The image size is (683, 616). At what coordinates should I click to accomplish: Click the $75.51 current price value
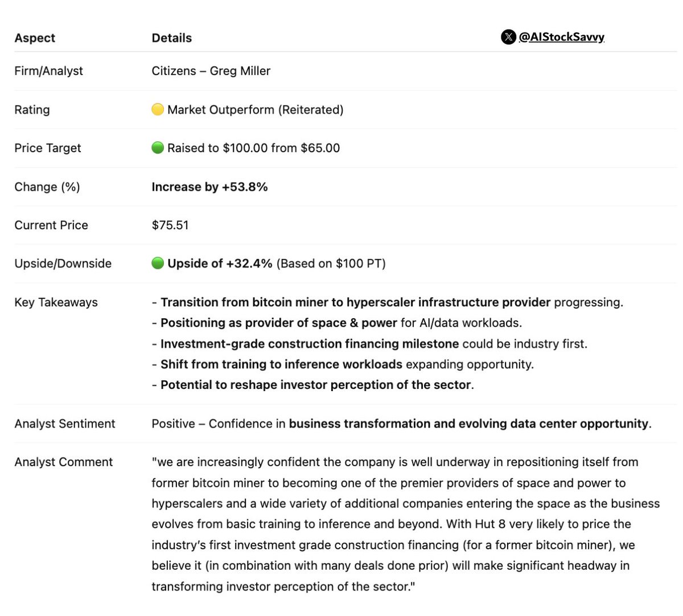tap(170, 225)
